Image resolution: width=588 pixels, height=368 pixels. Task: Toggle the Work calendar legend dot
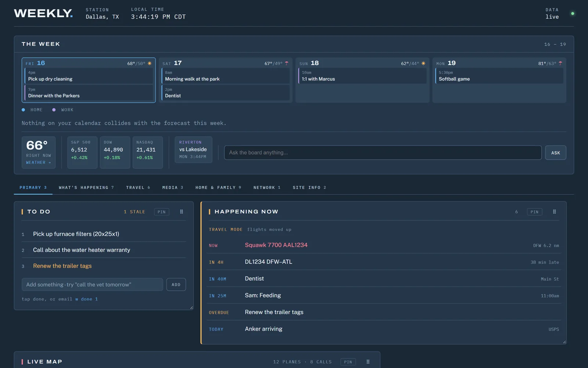tap(54, 110)
